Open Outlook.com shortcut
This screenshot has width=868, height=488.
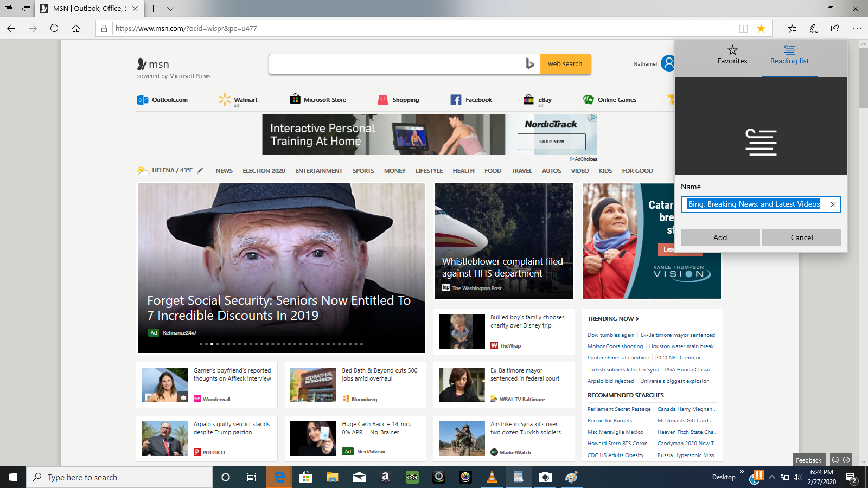[163, 100]
